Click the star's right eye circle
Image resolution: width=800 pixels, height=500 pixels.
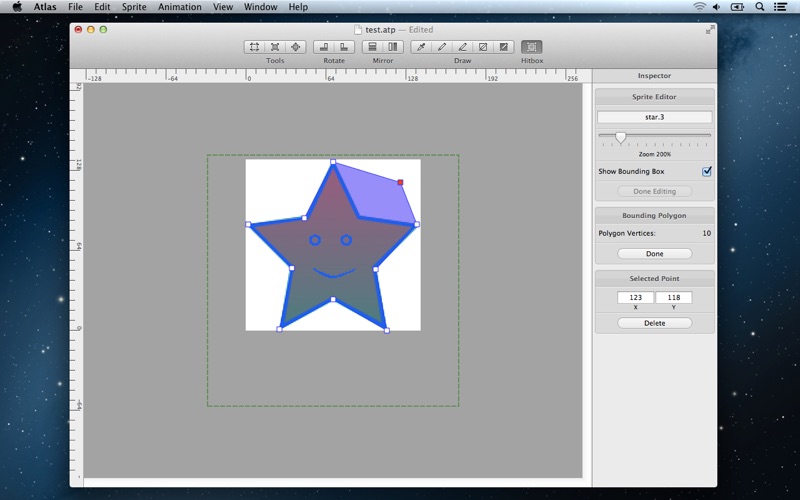point(346,240)
